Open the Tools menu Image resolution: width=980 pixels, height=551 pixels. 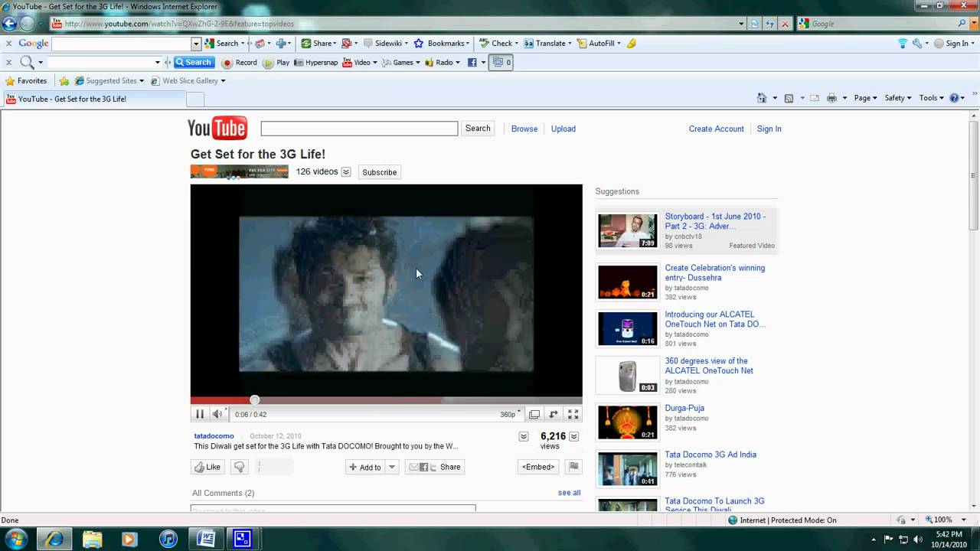[x=932, y=98]
